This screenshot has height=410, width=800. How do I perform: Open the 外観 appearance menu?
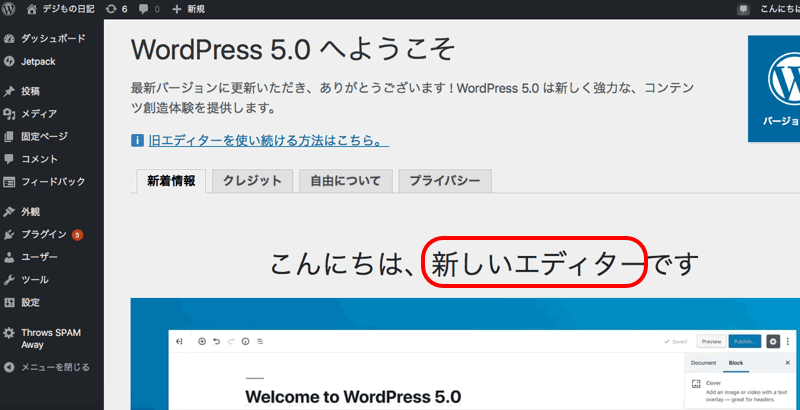pyautogui.click(x=31, y=212)
